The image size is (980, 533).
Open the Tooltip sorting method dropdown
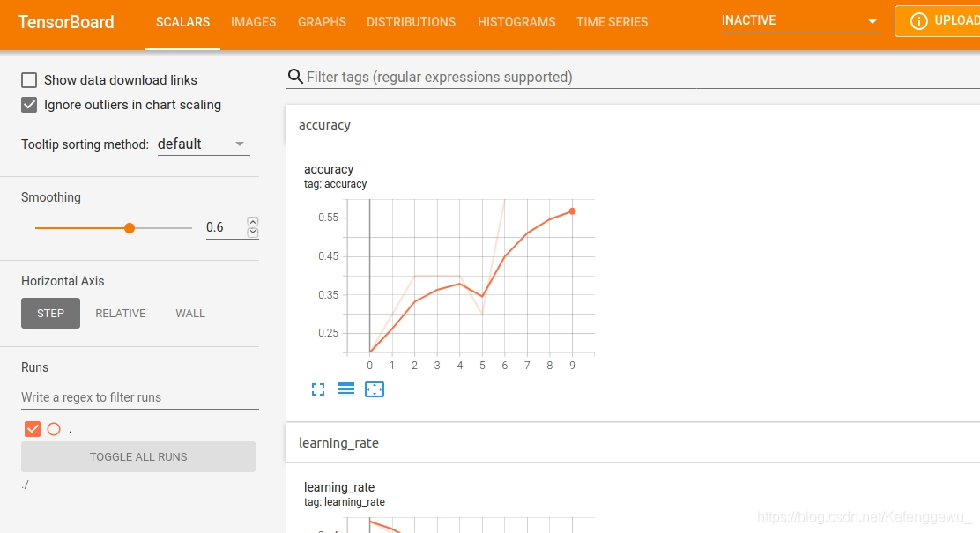(203, 144)
